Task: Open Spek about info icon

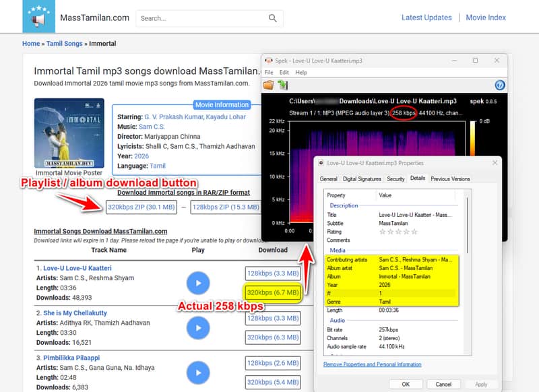Action: click(x=500, y=85)
